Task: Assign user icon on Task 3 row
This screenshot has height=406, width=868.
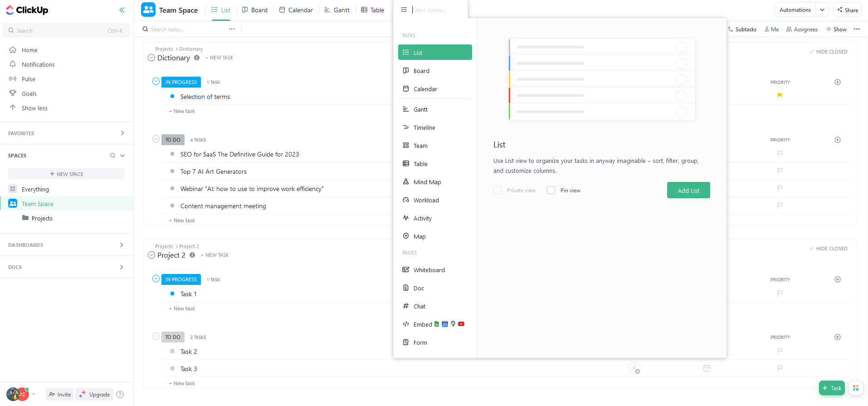Action: pyautogui.click(x=634, y=368)
